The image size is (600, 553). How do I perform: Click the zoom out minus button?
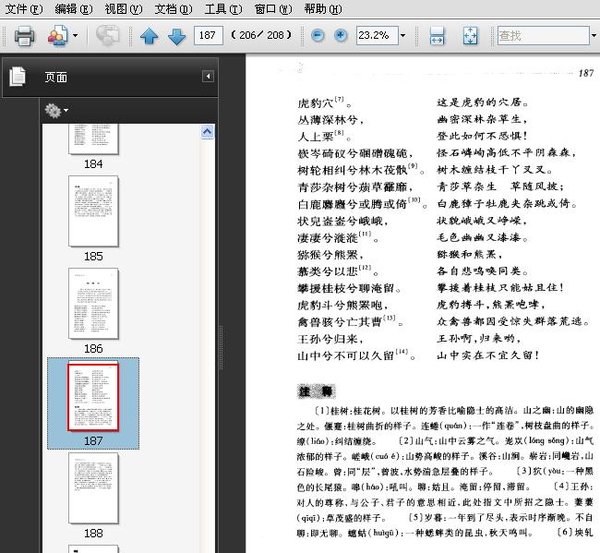click(318, 36)
